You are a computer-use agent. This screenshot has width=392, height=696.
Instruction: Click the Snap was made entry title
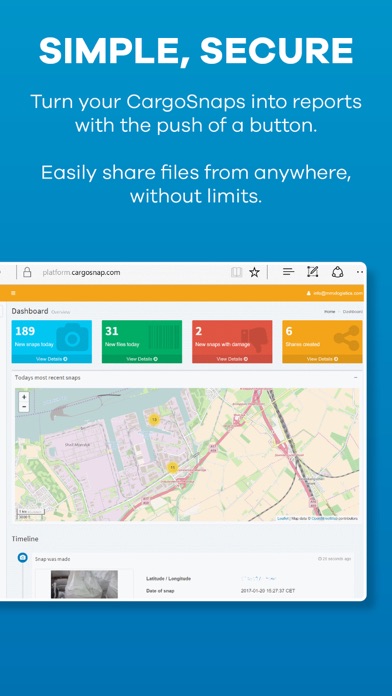click(52, 559)
